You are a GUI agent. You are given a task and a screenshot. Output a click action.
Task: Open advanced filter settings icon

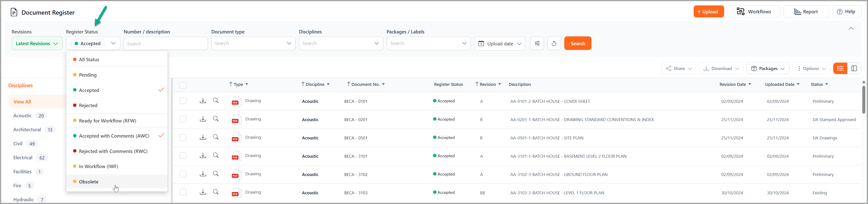[x=537, y=43]
